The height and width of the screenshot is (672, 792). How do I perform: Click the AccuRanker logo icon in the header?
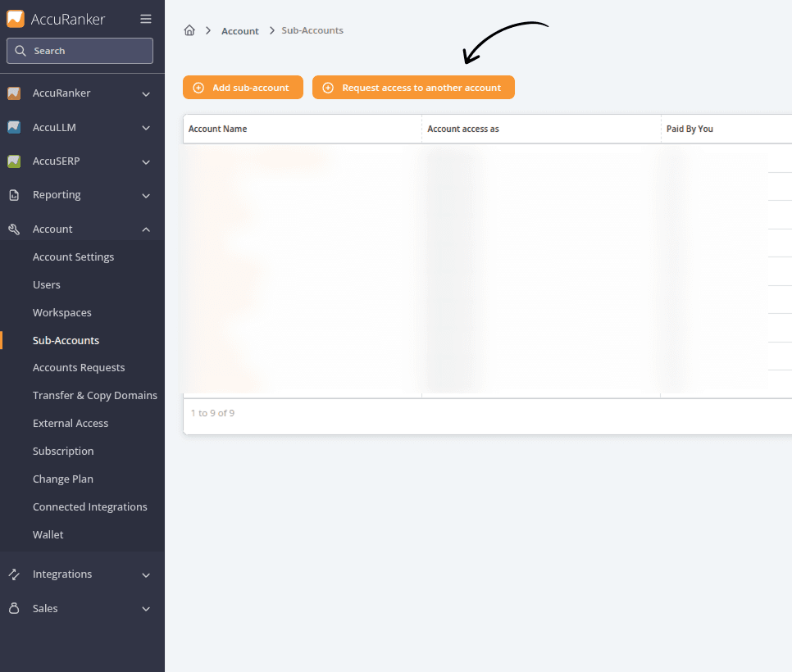pyautogui.click(x=15, y=19)
